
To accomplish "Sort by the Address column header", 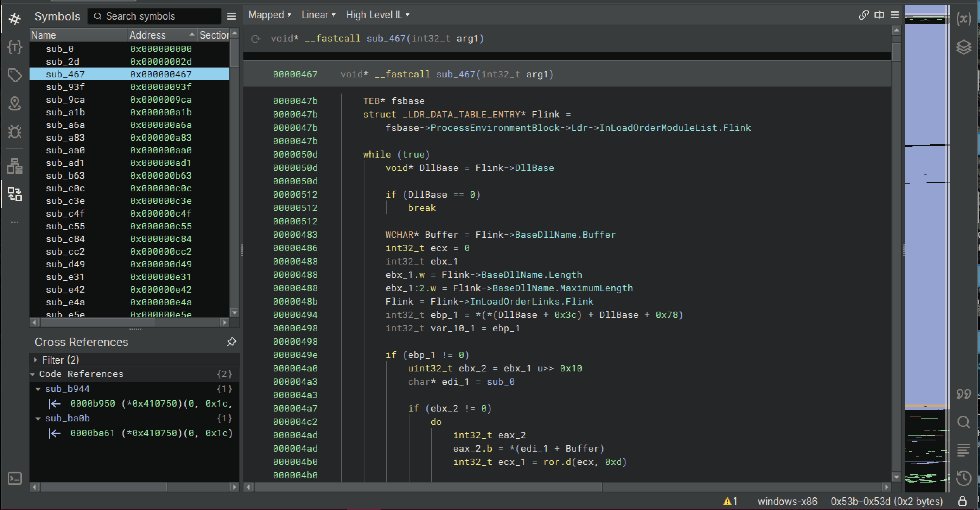I will pyautogui.click(x=162, y=35).
